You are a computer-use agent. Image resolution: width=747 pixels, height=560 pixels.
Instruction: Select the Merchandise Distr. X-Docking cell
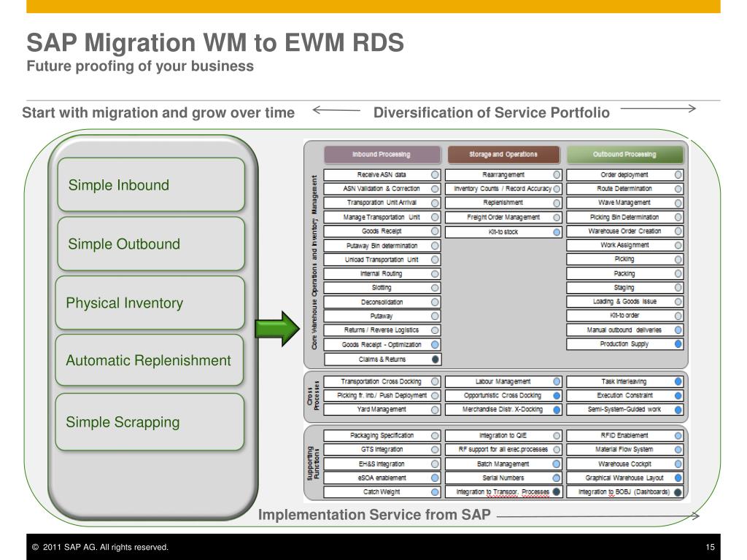click(x=503, y=410)
